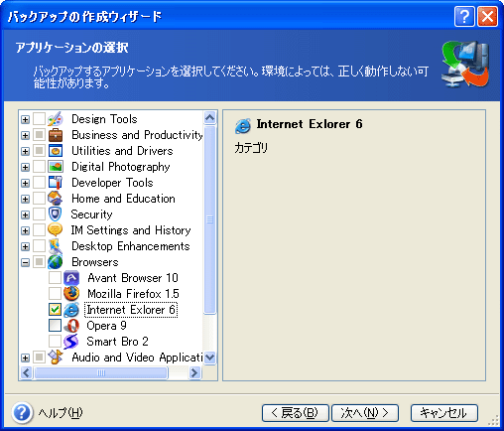This screenshot has width=504, height=431.
Task: Open help via ヘルプ(H) label
Action: pyautogui.click(x=61, y=413)
